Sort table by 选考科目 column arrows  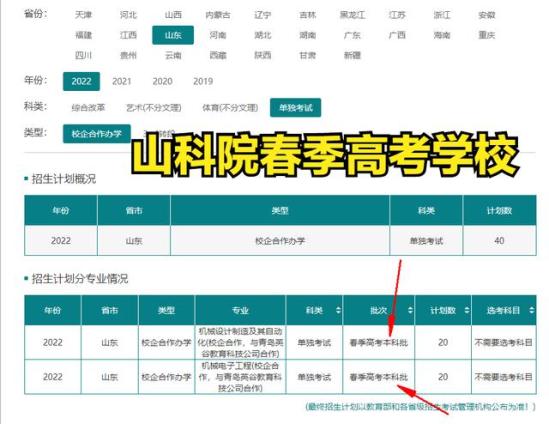(x=531, y=310)
